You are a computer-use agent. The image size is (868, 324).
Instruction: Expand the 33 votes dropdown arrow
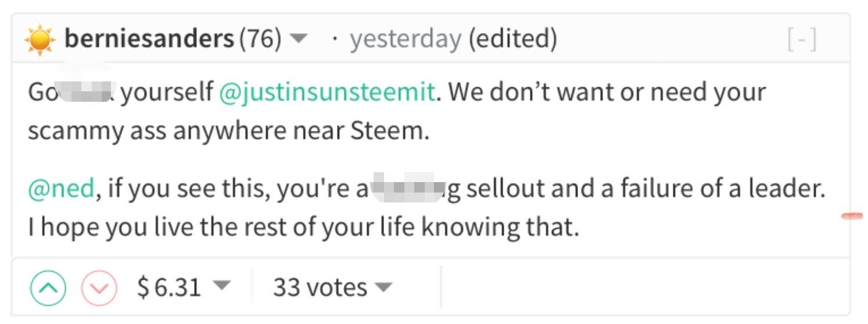tap(383, 287)
